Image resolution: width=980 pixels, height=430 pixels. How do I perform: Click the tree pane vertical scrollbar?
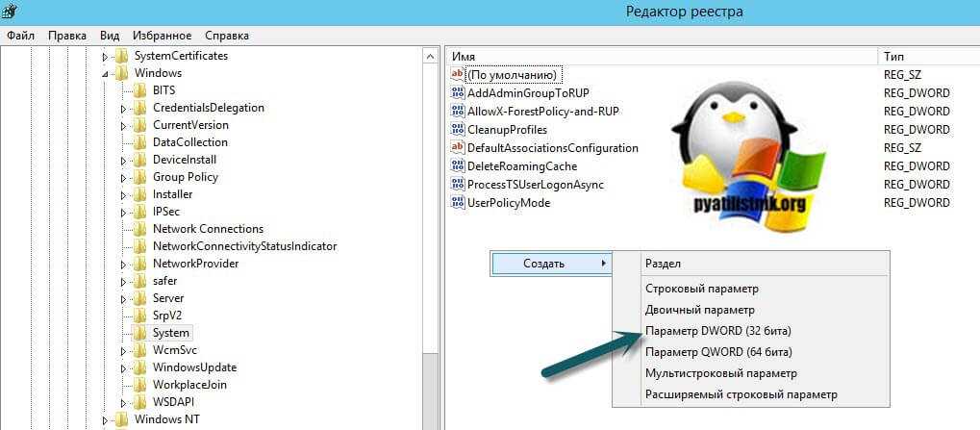(x=430, y=240)
